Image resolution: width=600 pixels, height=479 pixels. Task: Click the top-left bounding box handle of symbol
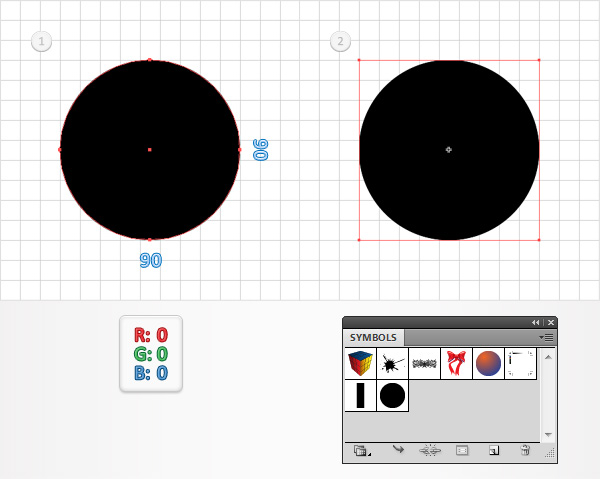click(359, 60)
